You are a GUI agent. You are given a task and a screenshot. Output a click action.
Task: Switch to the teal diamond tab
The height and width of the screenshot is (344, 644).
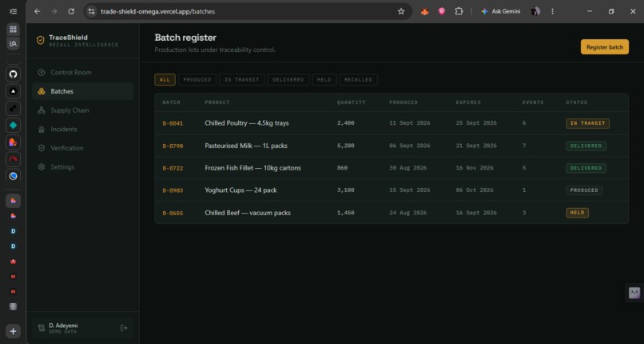[x=13, y=126]
